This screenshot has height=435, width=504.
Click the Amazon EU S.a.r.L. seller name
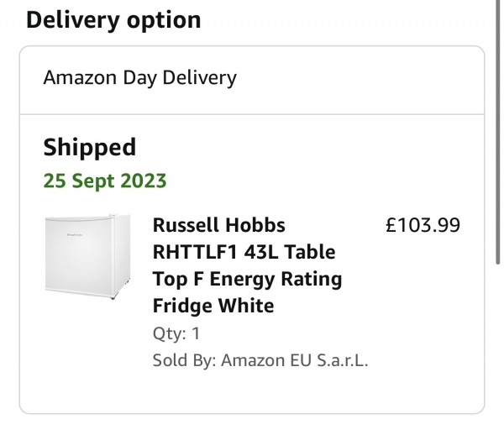[x=295, y=360]
